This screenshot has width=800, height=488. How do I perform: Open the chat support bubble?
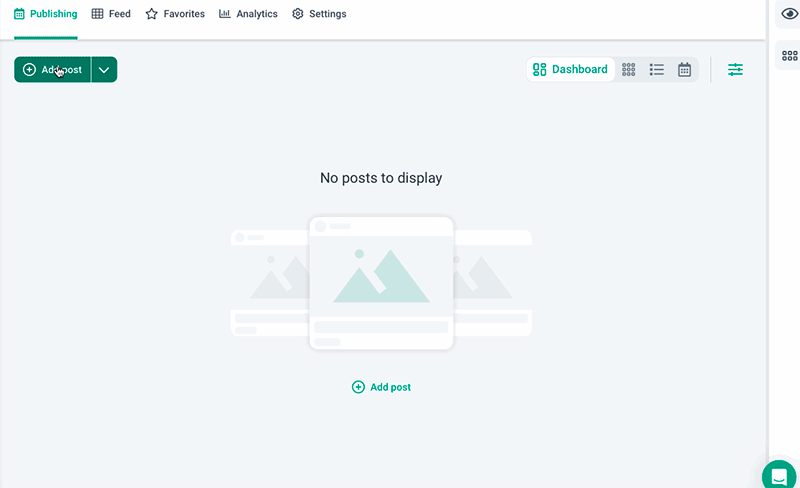point(779,476)
